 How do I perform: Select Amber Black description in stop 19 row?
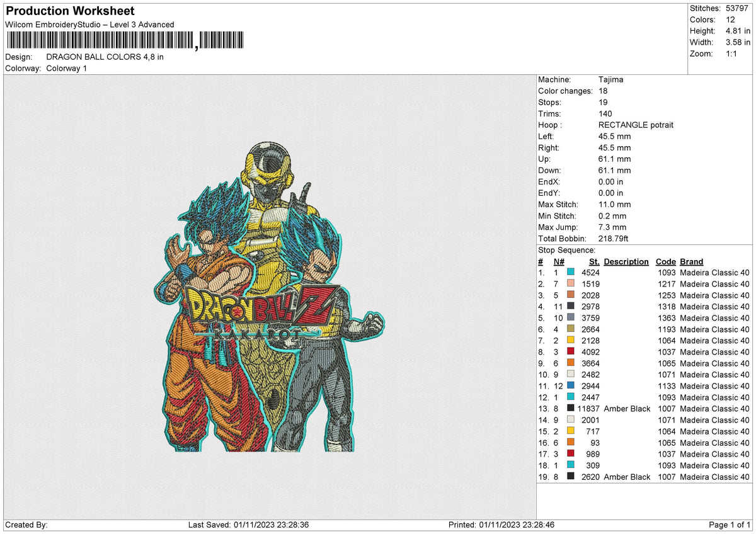[x=627, y=477]
